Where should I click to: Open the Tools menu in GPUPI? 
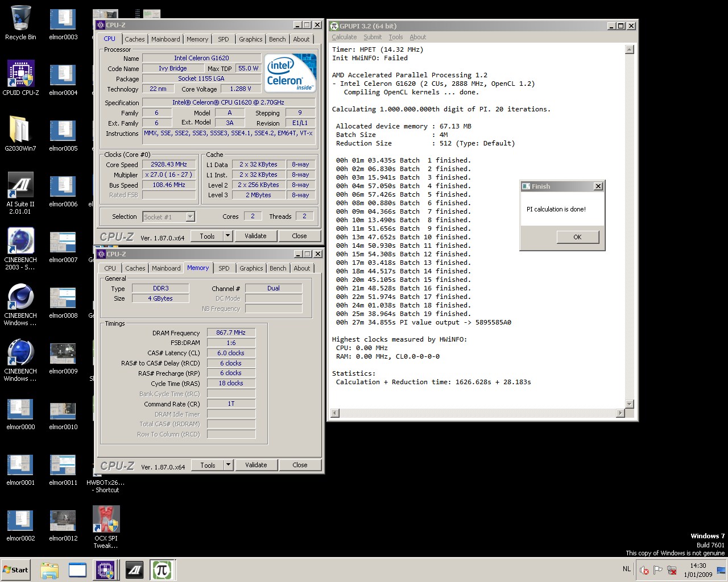(x=396, y=37)
